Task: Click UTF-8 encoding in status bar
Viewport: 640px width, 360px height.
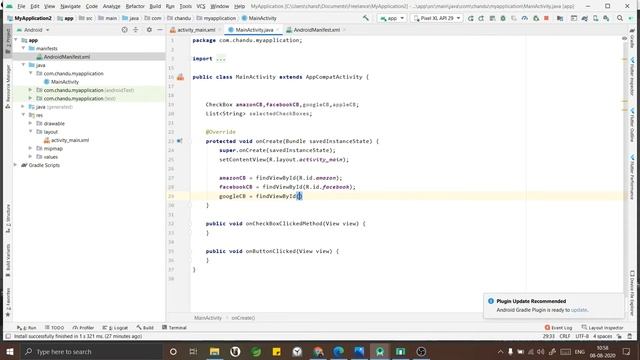Action: pyautogui.click(x=582, y=336)
